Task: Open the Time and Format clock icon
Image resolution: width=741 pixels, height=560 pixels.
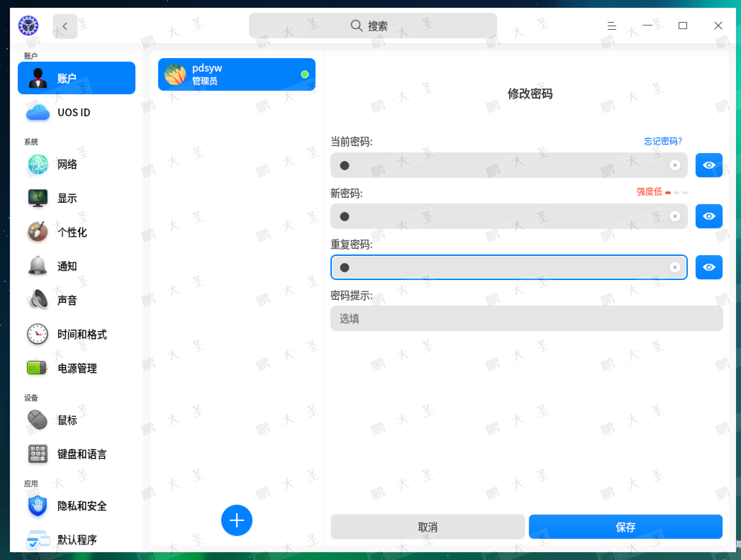Action: pos(38,334)
